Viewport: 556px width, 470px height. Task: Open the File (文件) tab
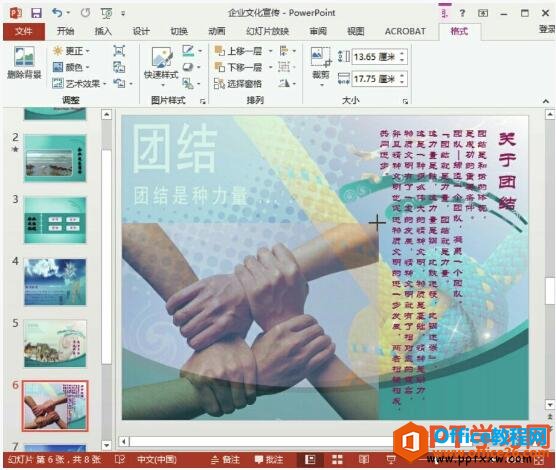pyautogui.click(x=24, y=31)
